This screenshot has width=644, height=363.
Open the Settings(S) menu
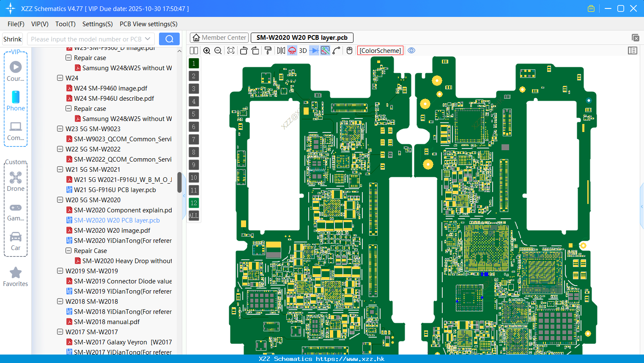(x=98, y=24)
